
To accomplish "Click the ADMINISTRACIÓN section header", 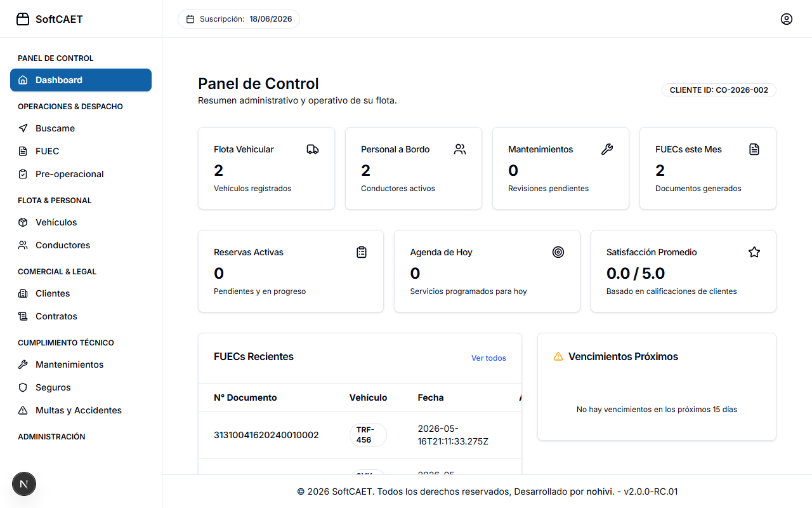I will [x=51, y=437].
